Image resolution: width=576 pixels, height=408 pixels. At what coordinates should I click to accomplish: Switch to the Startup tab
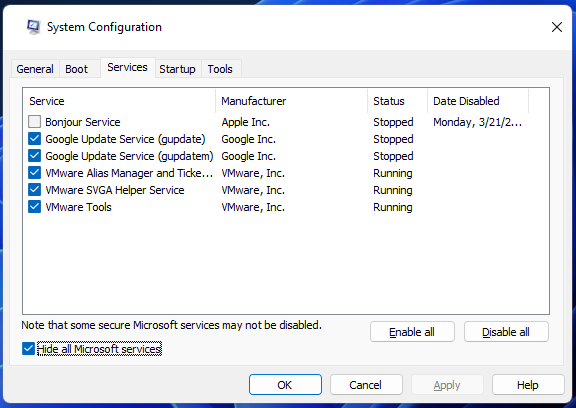tap(177, 69)
